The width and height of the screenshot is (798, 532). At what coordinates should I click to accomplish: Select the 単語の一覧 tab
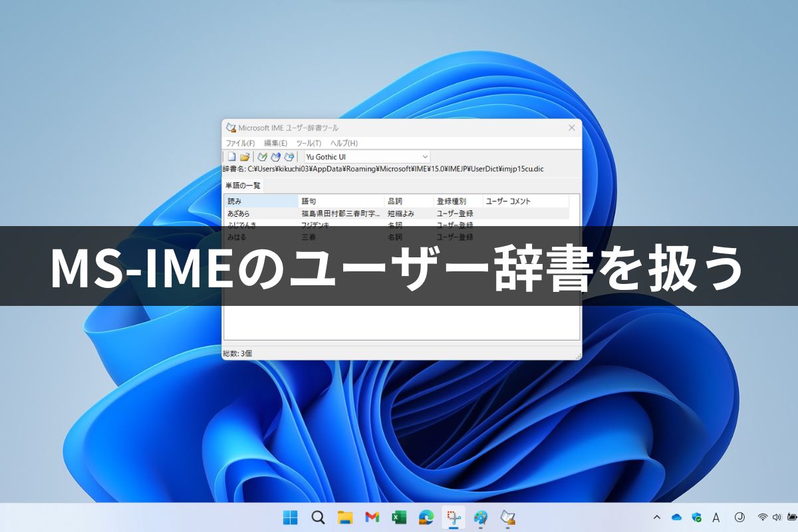[x=244, y=184]
